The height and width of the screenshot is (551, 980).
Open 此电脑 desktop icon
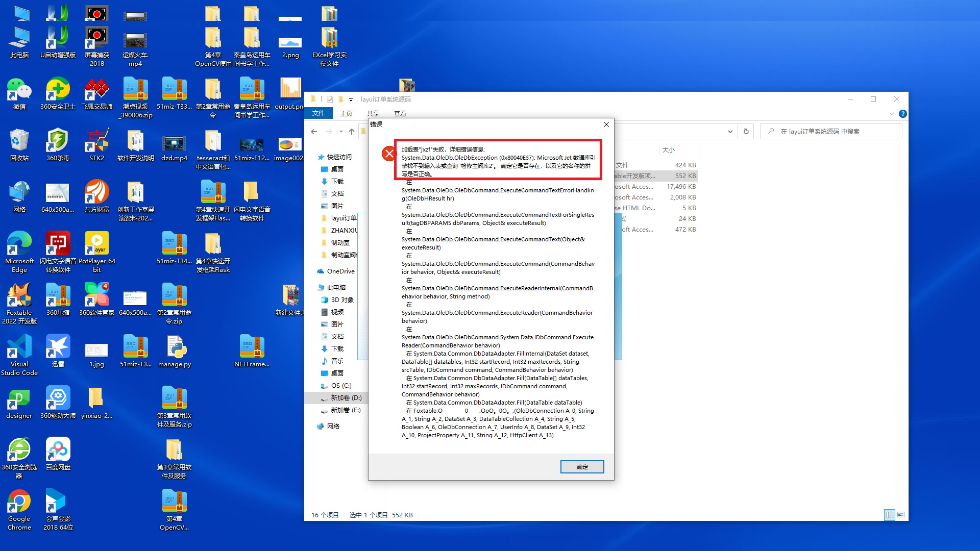pyautogui.click(x=19, y=42)
